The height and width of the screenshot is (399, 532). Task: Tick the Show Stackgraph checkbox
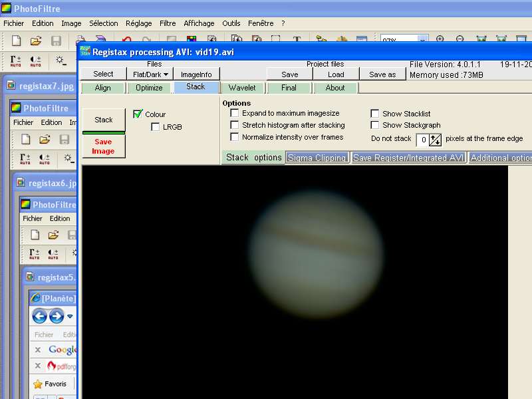coord(375,125)
